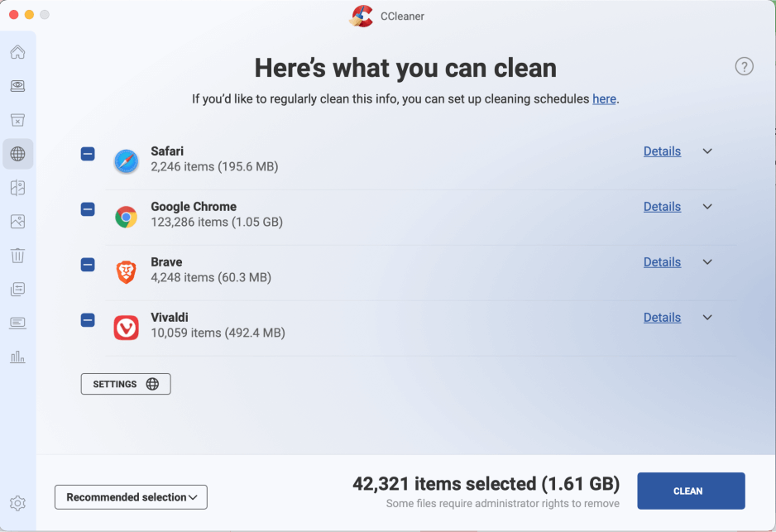The width and height of the screenshot is (776, 532).
Task: Open the gear settings icon in sidebar
Action: [18, 503]
